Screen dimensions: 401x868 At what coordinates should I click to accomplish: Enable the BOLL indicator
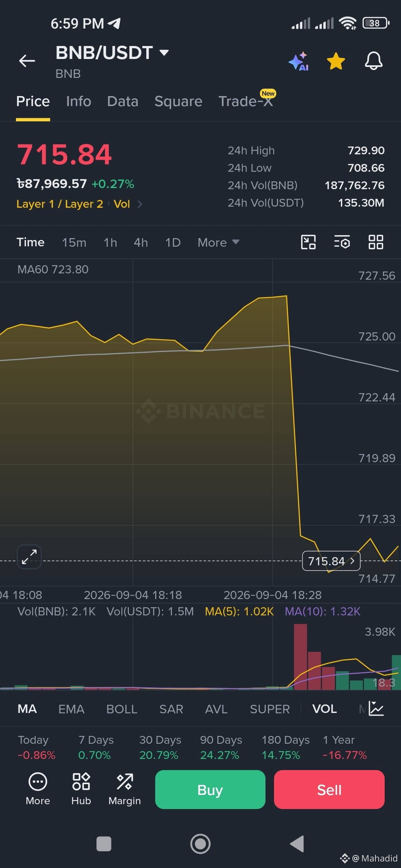[122, 709]
